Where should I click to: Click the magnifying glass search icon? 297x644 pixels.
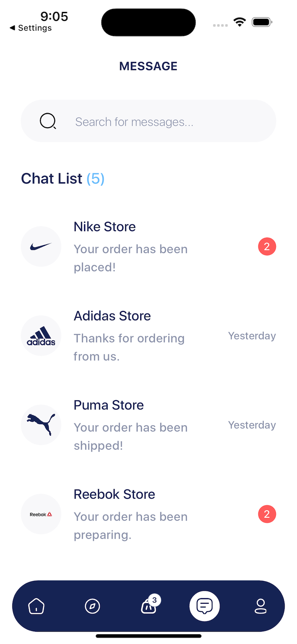(x=48, y=121)
